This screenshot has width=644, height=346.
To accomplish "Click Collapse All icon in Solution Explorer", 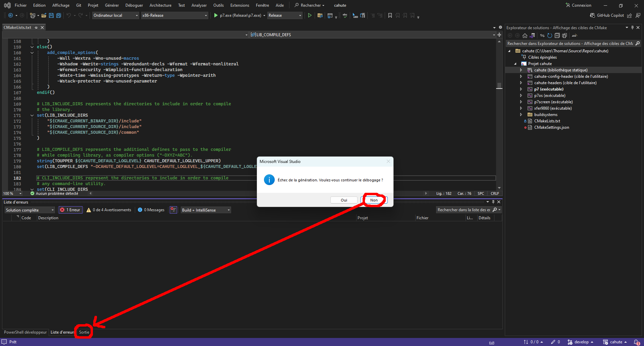I will [557, 36].
